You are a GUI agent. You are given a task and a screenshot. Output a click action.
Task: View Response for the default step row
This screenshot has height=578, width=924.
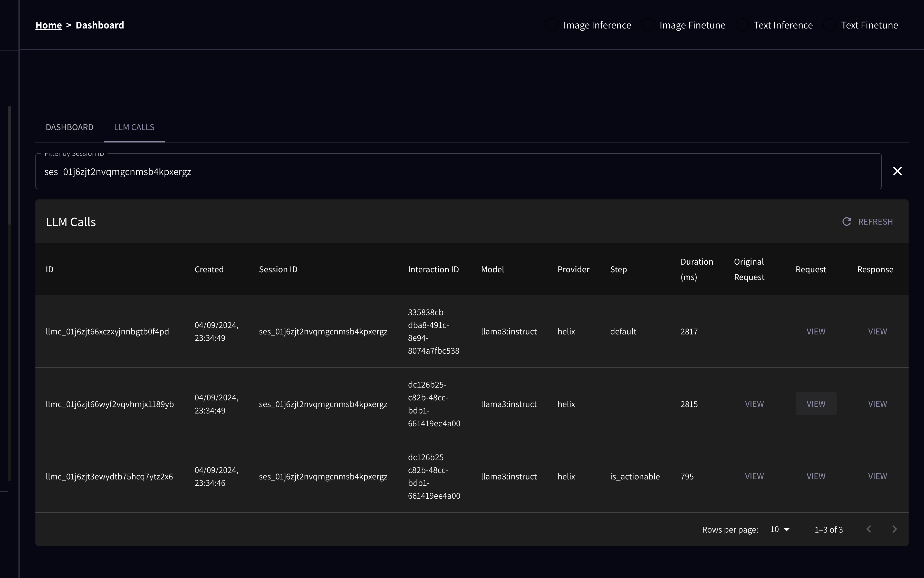pyautogui.click(x=877, y=331)
